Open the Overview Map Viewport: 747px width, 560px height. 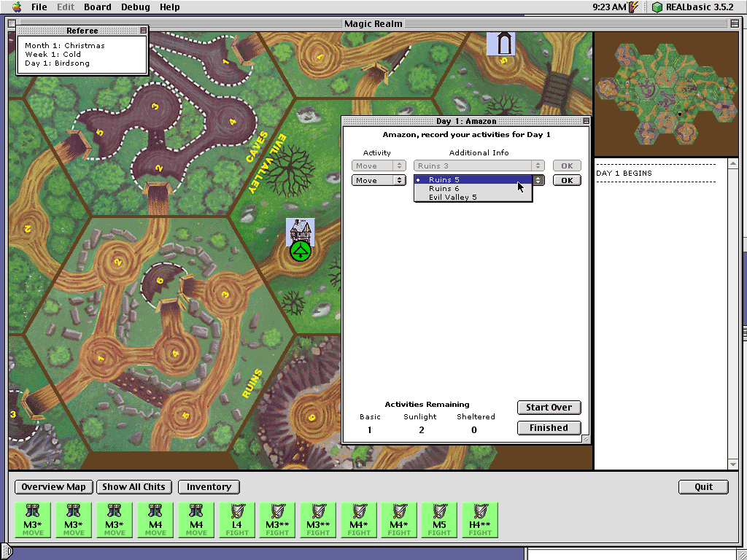(53, 486)
